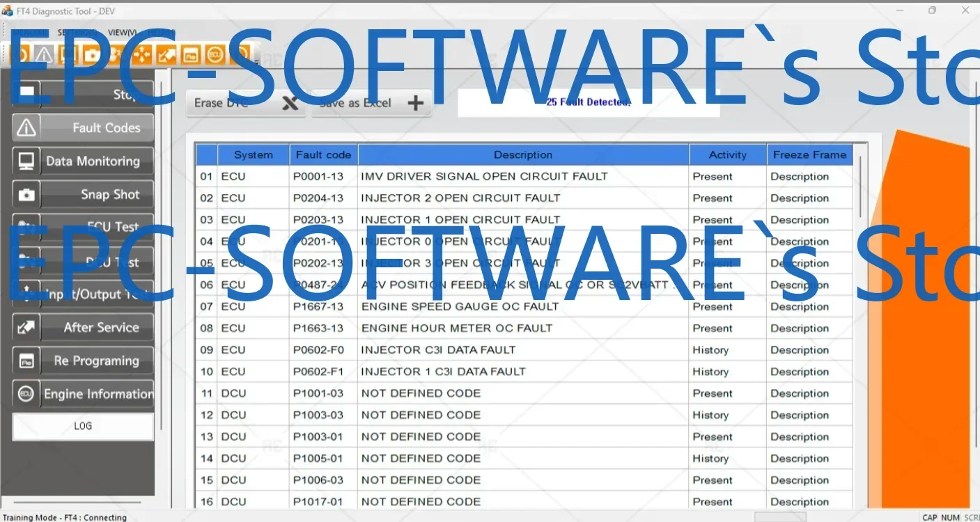Click the monitor icon beside Data Monitoring
Image resolution: width=980 pixels, height=522 pixels.
[26, 161]
